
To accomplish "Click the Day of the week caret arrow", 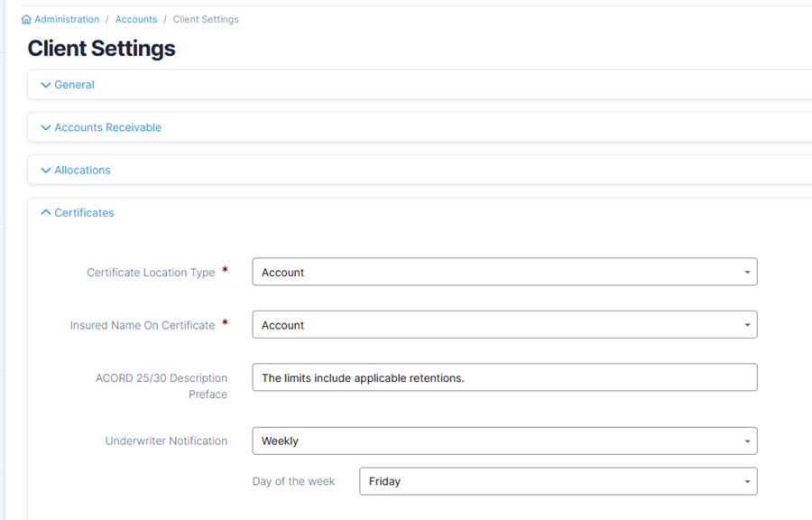I will point(747,482).
